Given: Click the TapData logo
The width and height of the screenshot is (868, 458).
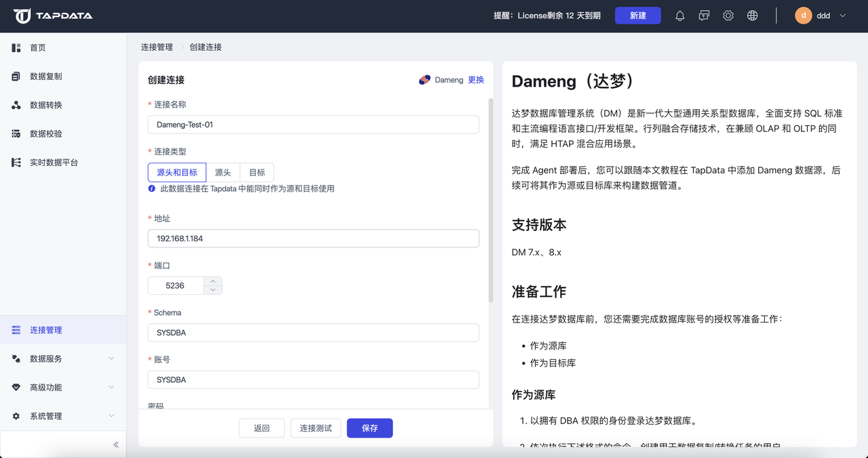Looking at the screenshot, I should tap(53, 16).
